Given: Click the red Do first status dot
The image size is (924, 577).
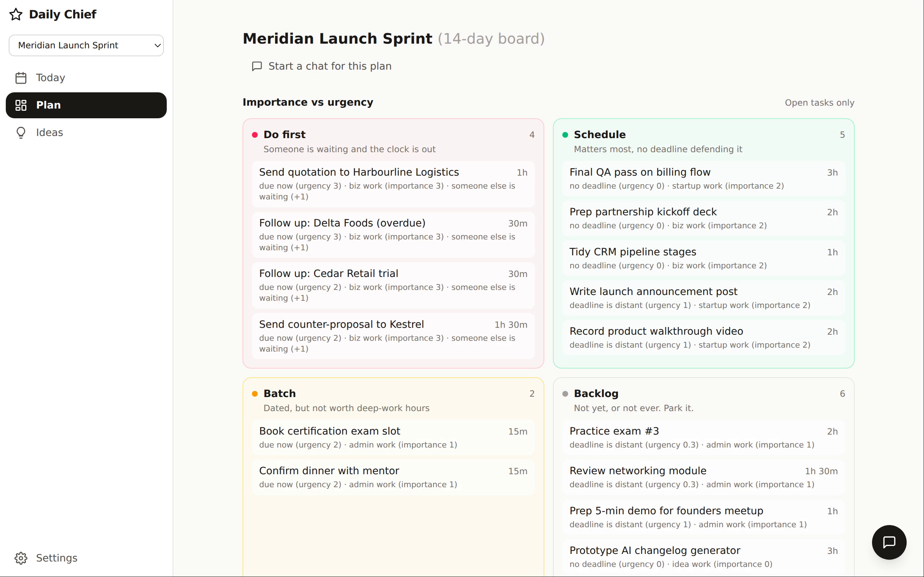Looking at the screenshot, I should (255, 135).
